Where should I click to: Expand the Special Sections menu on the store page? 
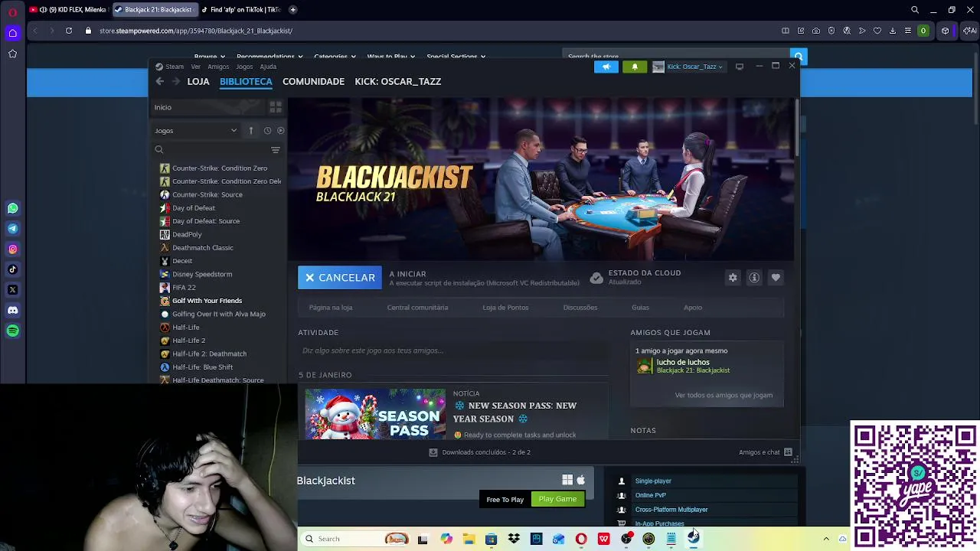tap(456, 57)
